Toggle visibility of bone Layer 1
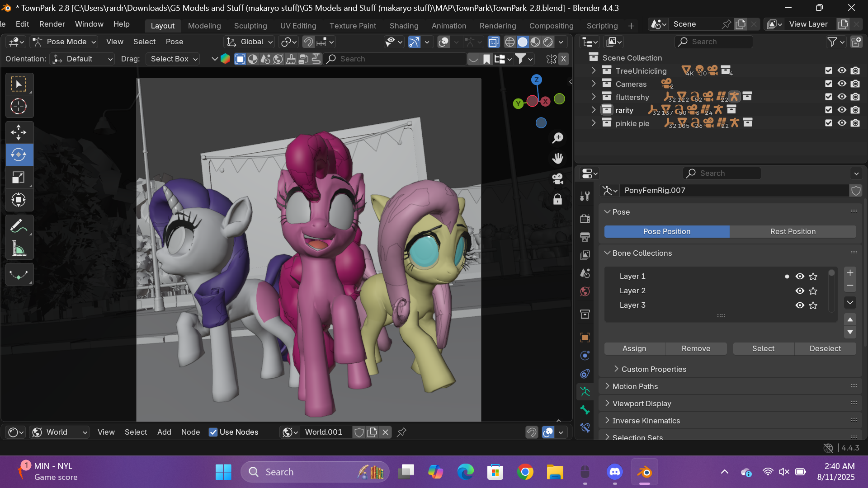The width and height of the screenshot is (868, 488). coord(800,277)
